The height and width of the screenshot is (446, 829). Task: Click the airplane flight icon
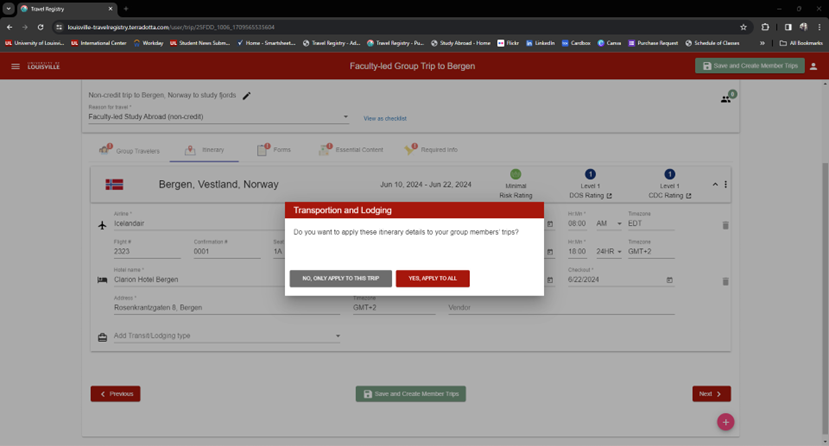click(102, 225)
